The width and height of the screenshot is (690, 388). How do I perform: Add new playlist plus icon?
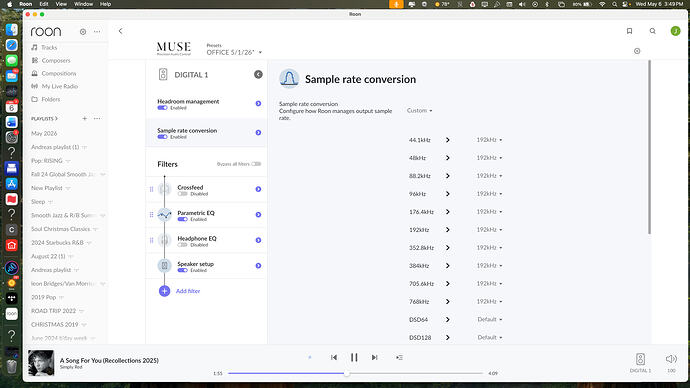tap(84, 118)
